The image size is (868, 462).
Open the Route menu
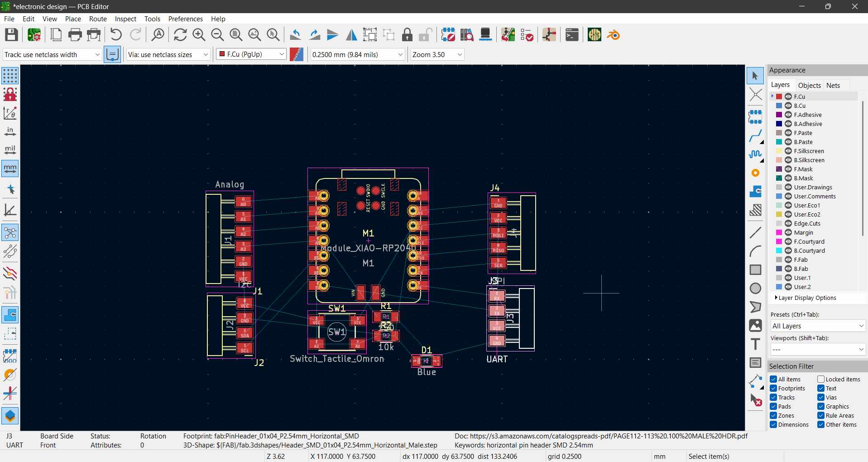(x=97, y=19)
